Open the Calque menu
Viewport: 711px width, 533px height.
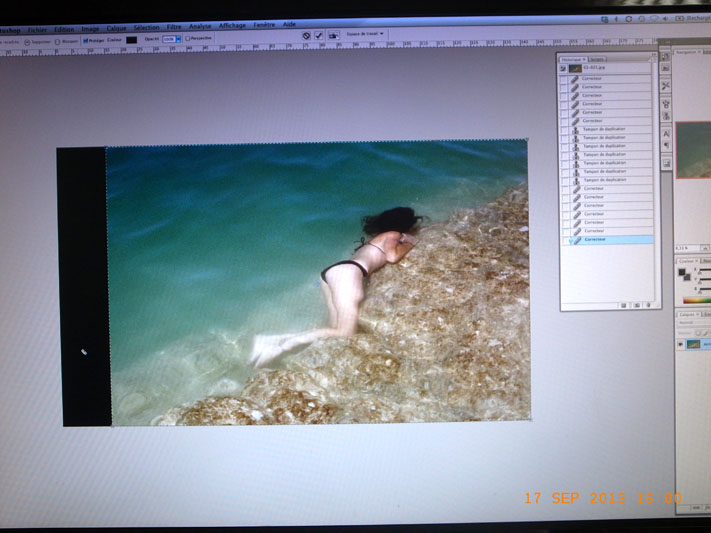pyautogui.click(x=116, y=28)
